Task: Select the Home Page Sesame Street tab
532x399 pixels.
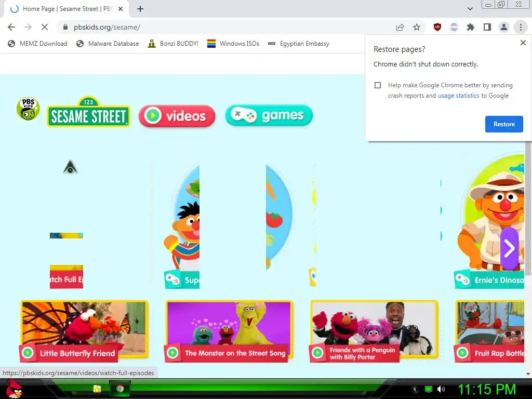Action: tap(66, 9)
